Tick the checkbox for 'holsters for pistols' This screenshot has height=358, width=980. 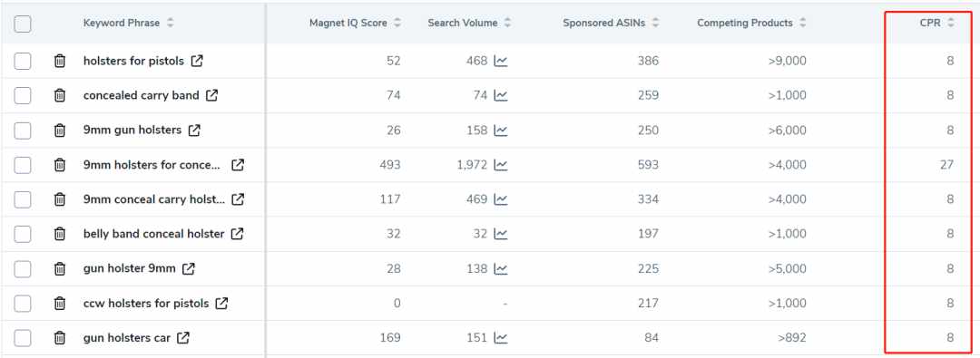tap(23, 62)
